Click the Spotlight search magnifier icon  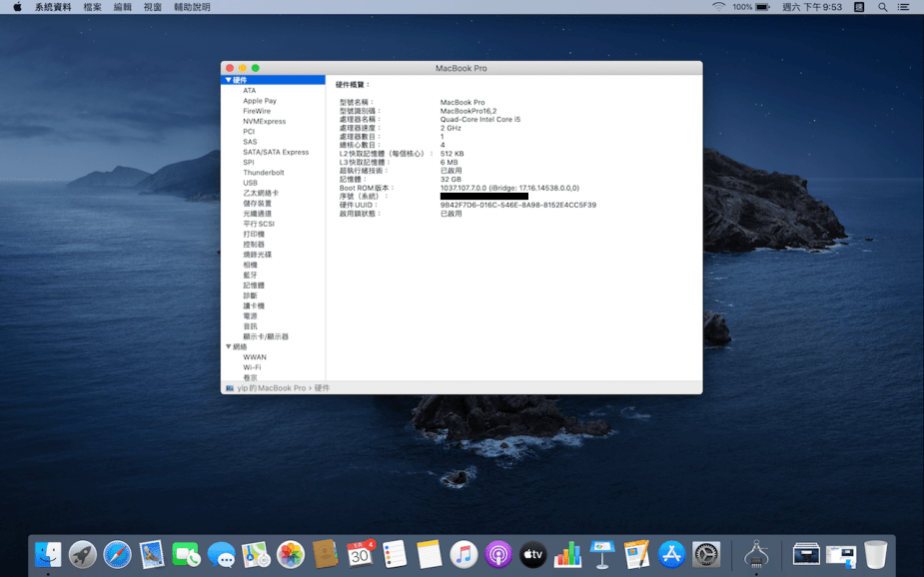[x=882, y=7]
